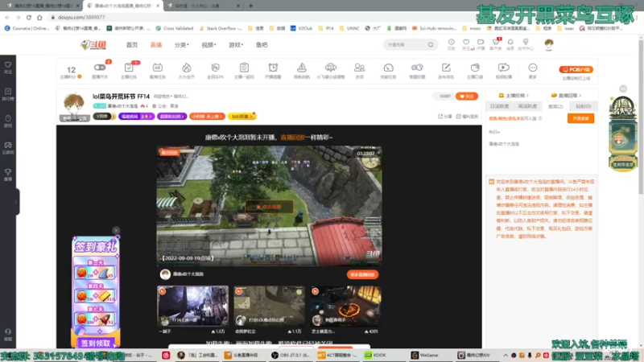Open the 历史 history clock icon
This screenshot has width=644, height=362.
click(x=452, y=44)
